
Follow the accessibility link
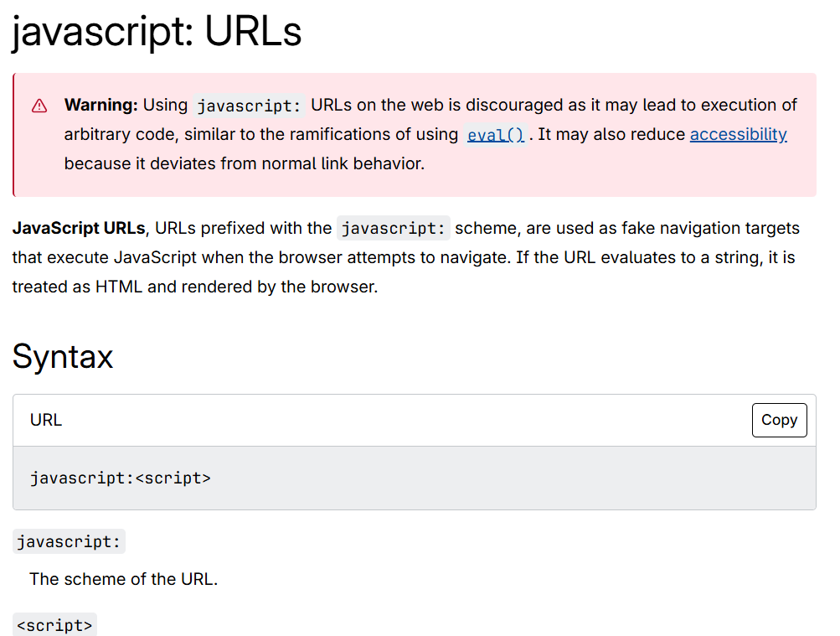[x=738, y=134]
